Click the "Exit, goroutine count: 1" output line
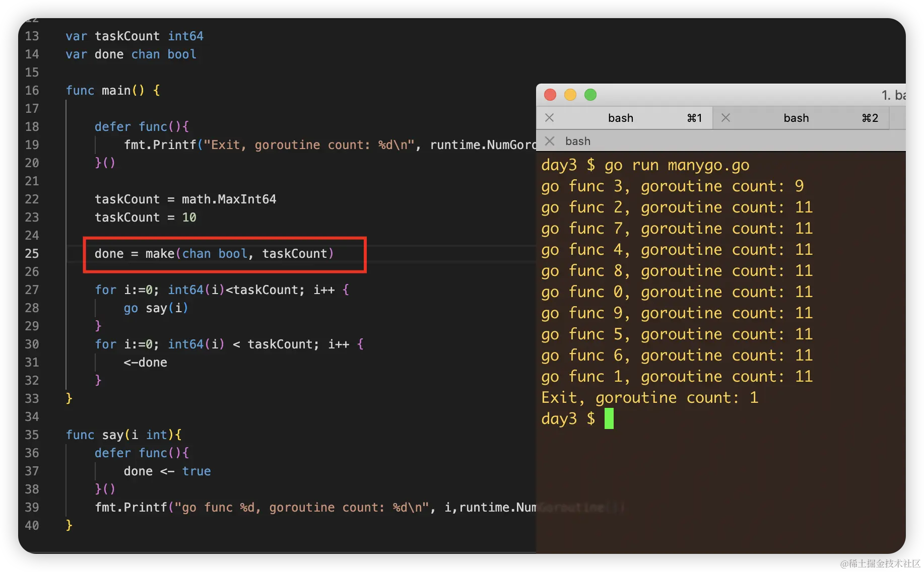924x572 pixels. (x=649, y=398)
